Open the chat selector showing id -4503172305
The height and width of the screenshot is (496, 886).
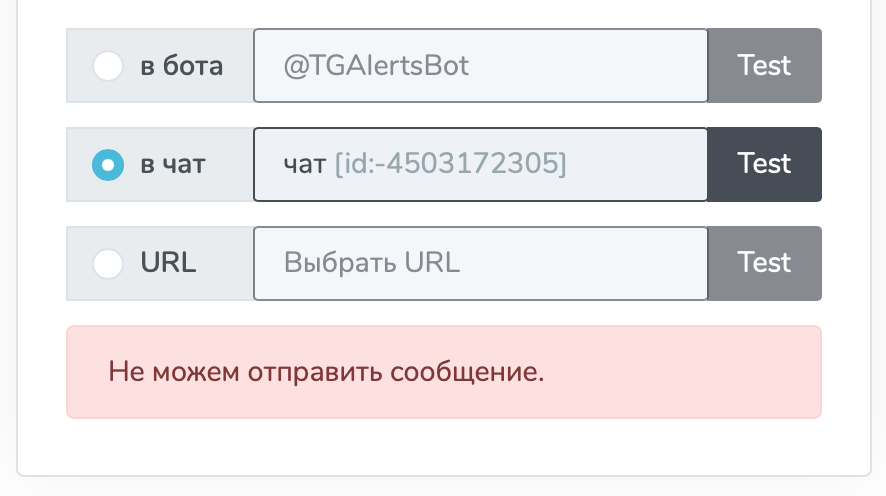(480, 164)
